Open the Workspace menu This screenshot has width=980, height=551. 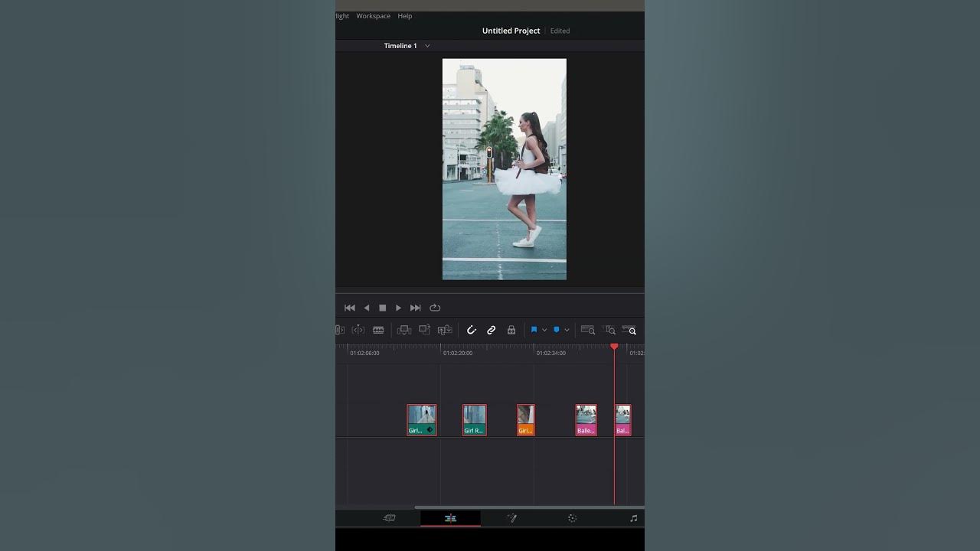click(x=373, y=16)
